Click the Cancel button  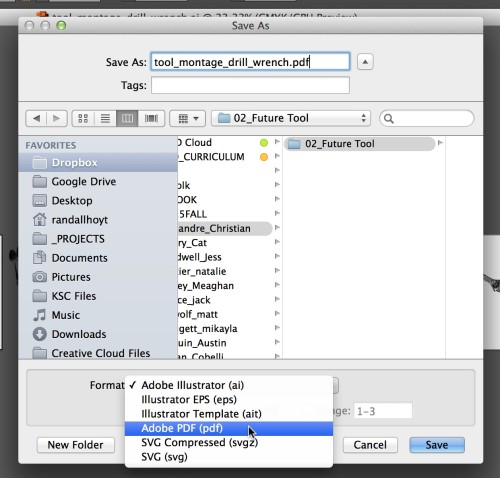(x=370, y=445)
